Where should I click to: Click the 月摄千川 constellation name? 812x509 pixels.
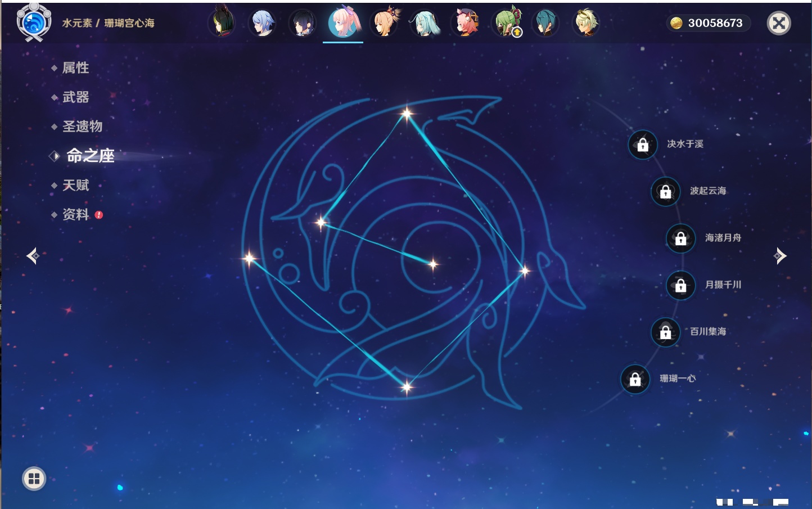pyautogui.click(x=723, y=285)
